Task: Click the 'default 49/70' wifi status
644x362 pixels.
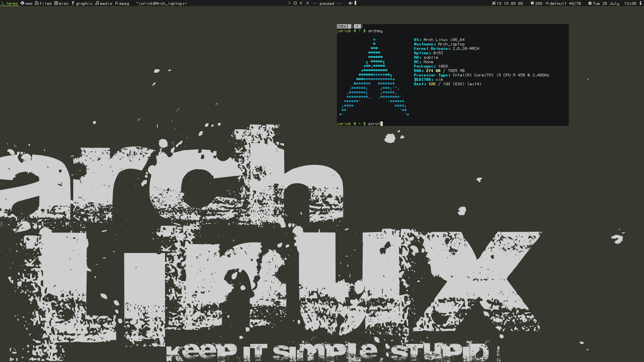Action: (x=565, y=3)
